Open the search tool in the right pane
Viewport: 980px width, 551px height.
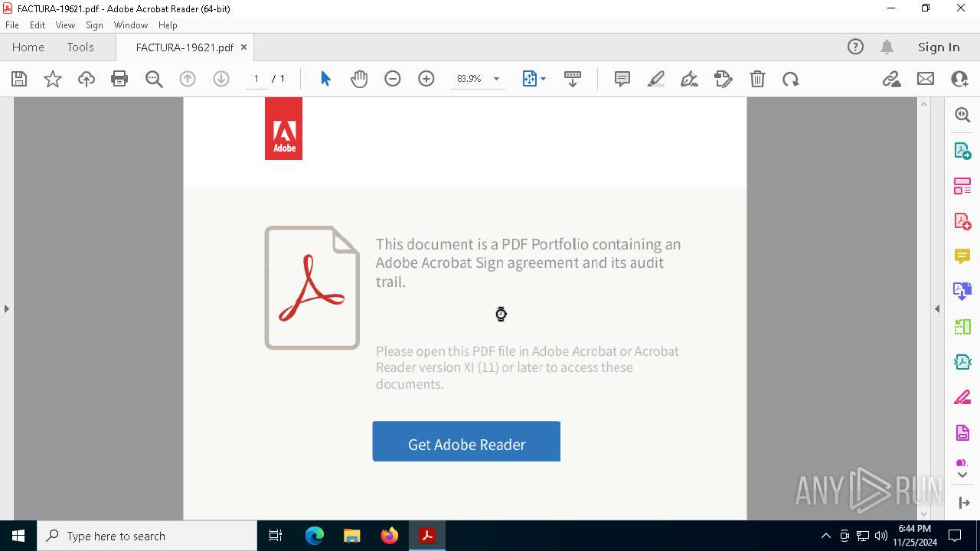tap(962, 115)
